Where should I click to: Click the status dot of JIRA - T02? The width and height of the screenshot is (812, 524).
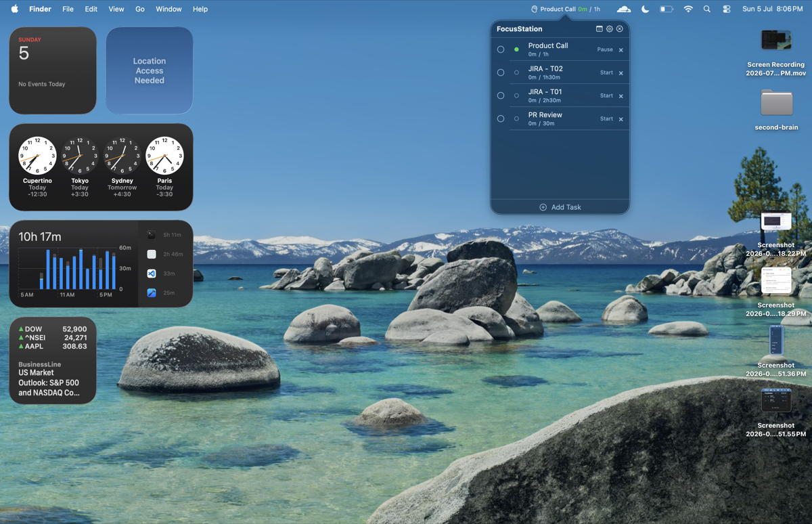[516, 72]
